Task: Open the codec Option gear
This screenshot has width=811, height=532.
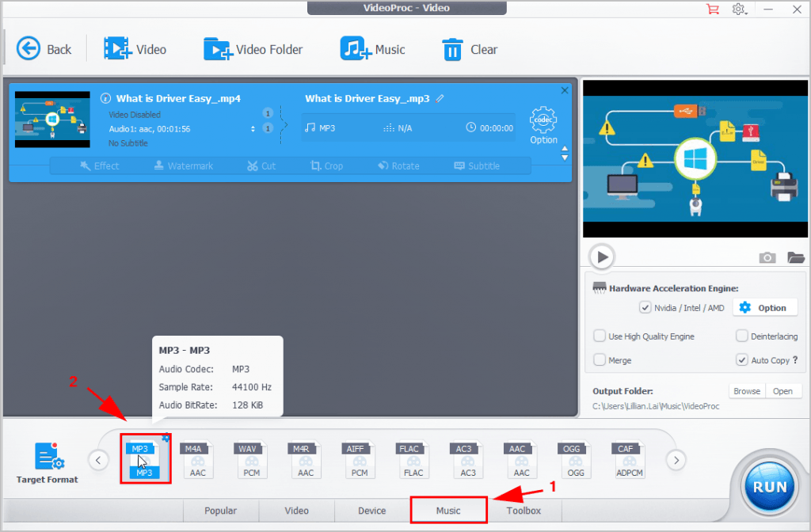Action: (543, 126)
